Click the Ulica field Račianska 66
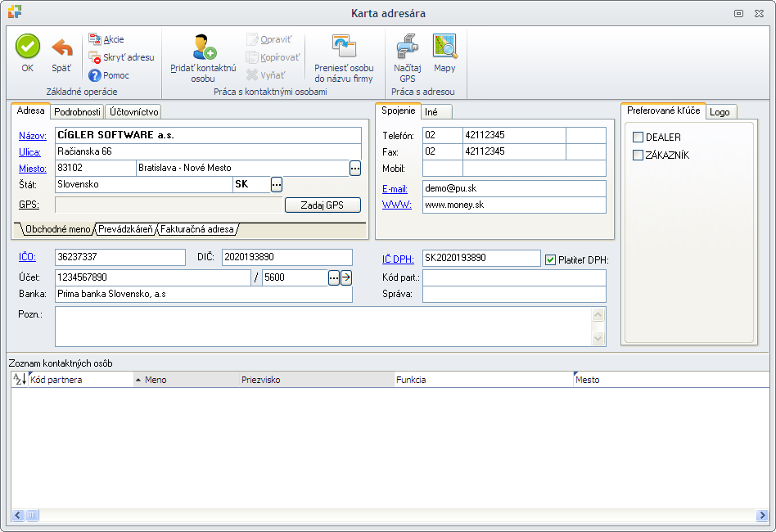Image resolution: width=776 pixels, height=532 pixels. point(209,151)
